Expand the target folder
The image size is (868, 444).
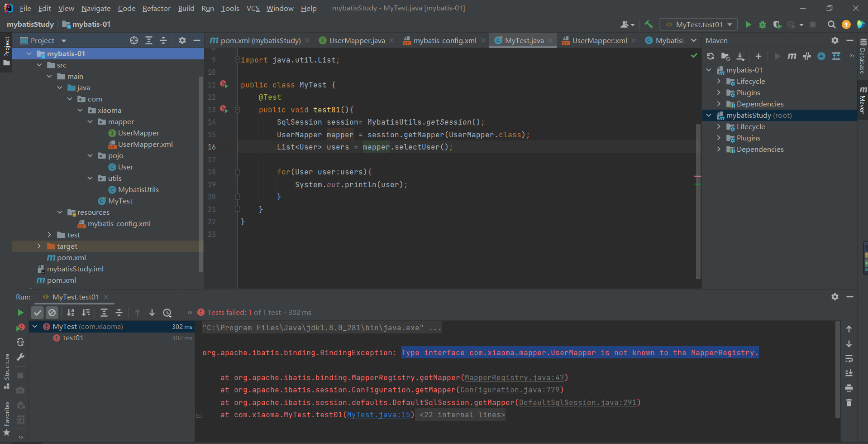tap(39, 246)
